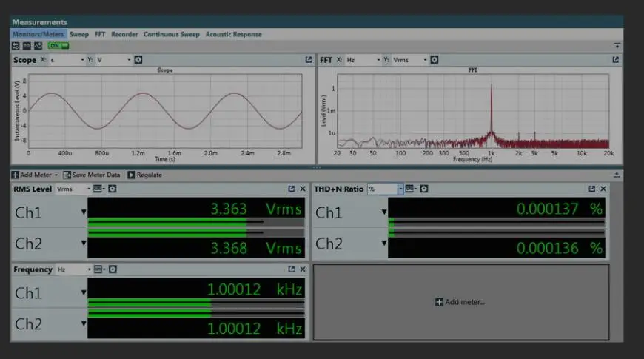
Task: Click Add meter placeholder in empty panel
Action: (x=460, y=302)
